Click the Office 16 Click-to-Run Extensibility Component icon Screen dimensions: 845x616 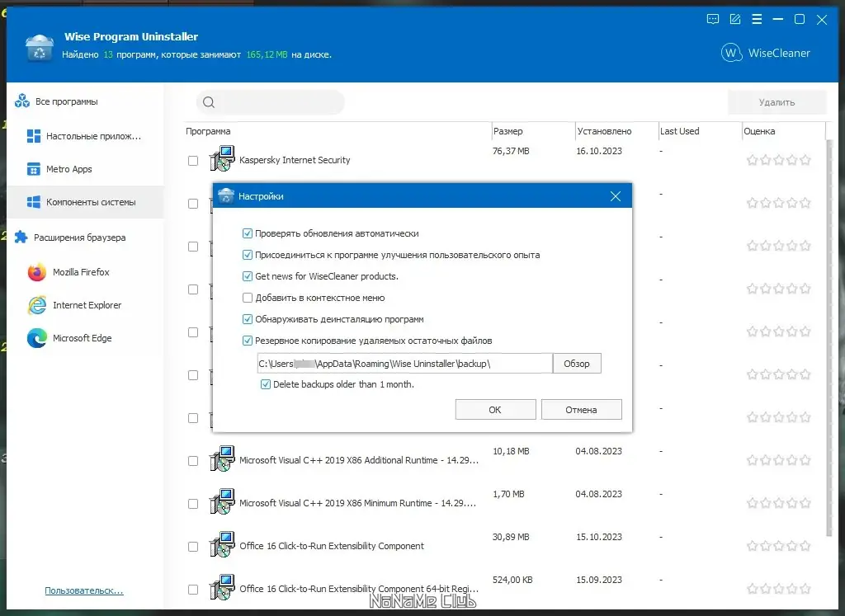click(x=222, y=544)
